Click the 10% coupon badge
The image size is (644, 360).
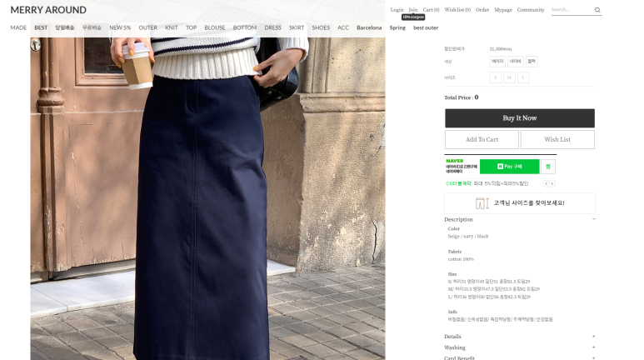[x=413, y=17]
